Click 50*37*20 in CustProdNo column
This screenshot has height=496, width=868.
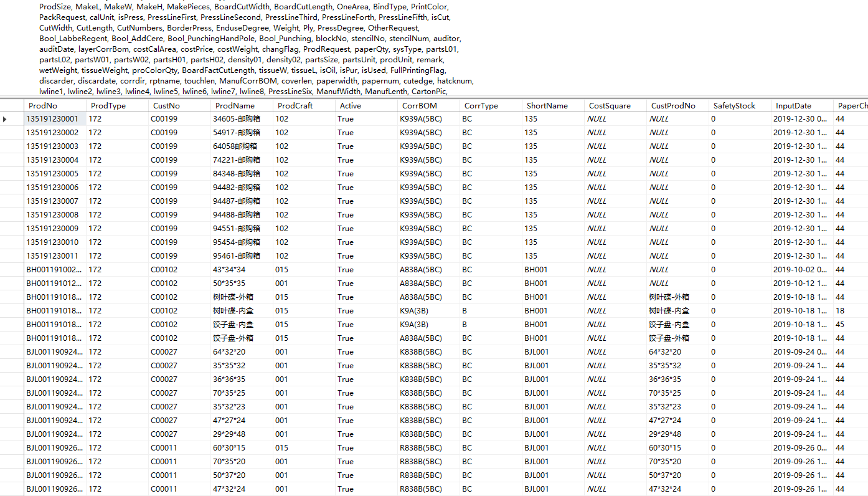pyautogui.click(x=677, y=475)
